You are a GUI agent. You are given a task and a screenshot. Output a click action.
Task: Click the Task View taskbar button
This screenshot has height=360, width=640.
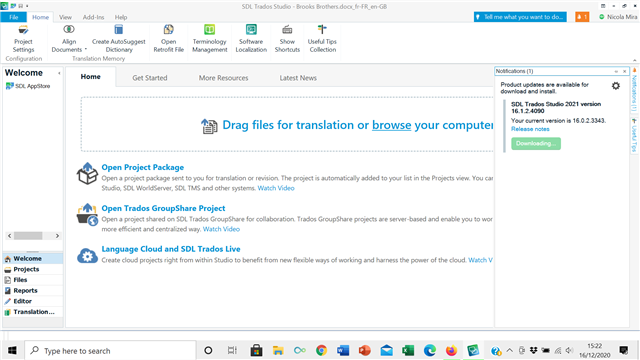(232, 350)
